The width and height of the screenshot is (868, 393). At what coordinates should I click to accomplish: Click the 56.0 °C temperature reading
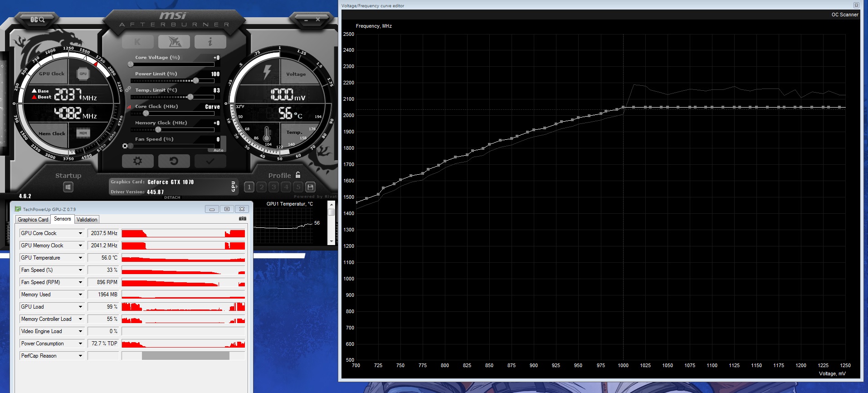pyautogui.click(x=103, y=258)
